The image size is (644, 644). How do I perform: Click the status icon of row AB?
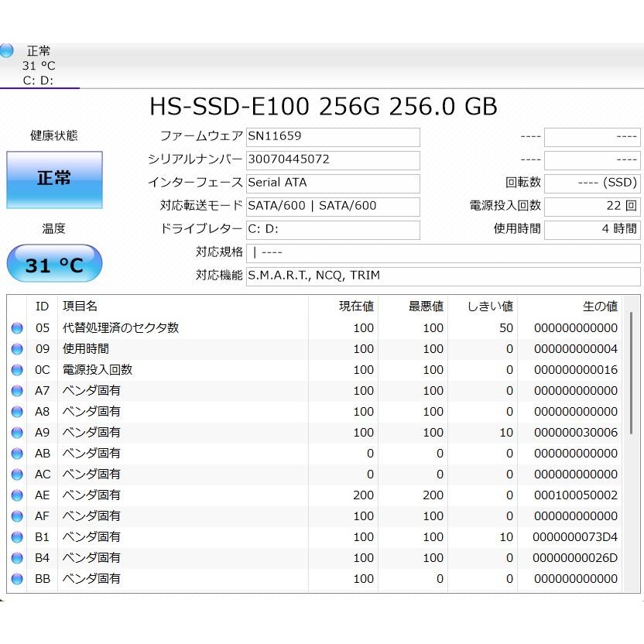(x=17, y=454)
